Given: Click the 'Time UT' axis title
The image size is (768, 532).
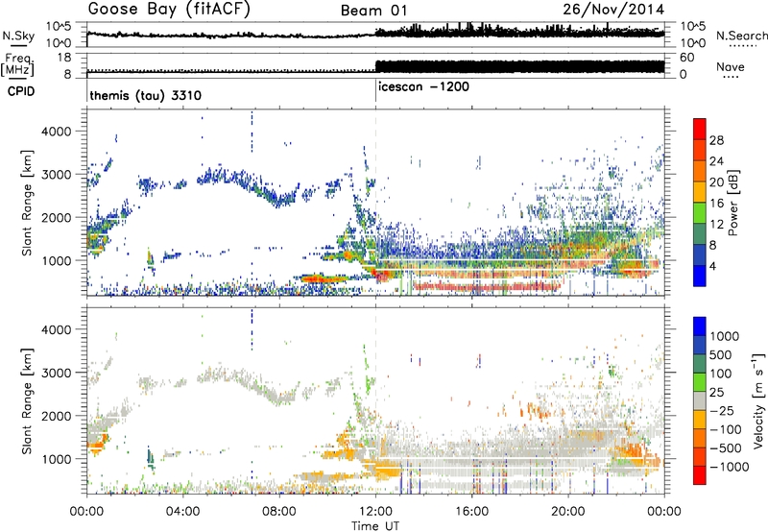Looking at the screenshot, I should tap(375, 526).
